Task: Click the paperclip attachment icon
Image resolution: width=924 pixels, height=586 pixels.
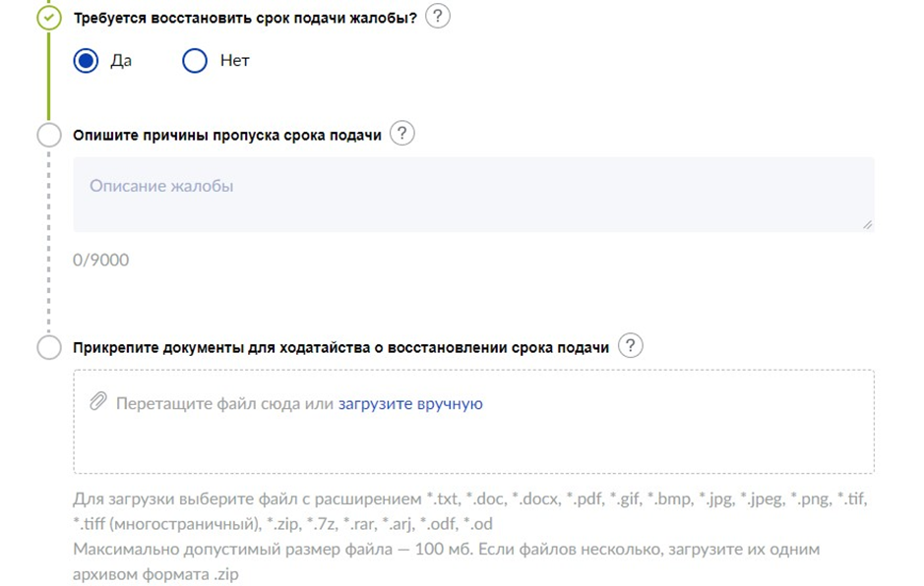Action: [97, 402]
